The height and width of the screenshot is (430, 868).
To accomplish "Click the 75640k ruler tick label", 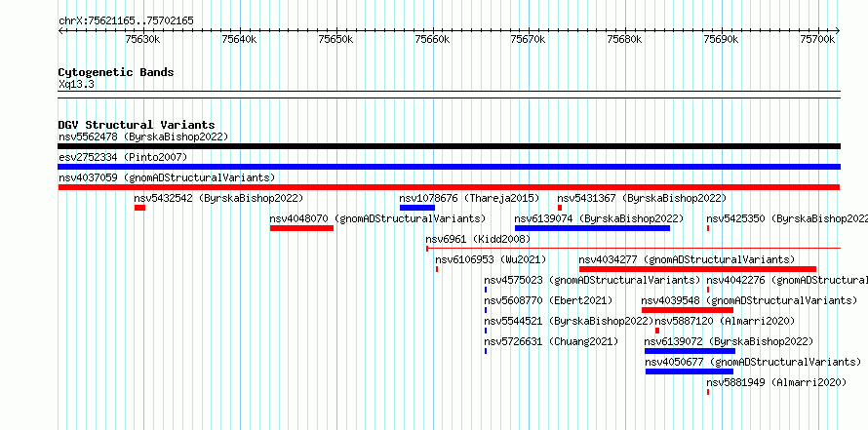I will point(240,39).
